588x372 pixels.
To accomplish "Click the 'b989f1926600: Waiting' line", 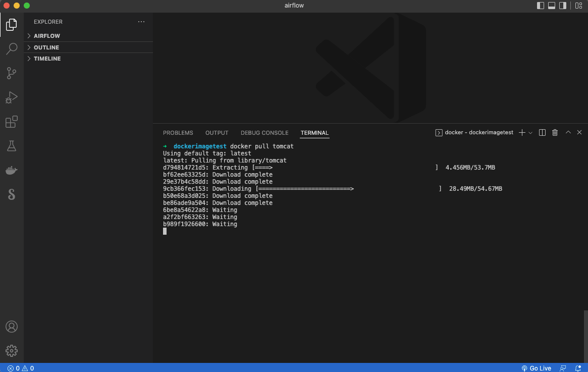I will [x=200, y=224].
